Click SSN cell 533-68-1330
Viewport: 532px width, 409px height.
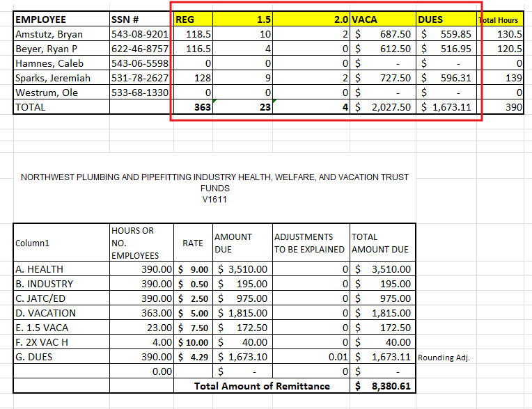141,93
